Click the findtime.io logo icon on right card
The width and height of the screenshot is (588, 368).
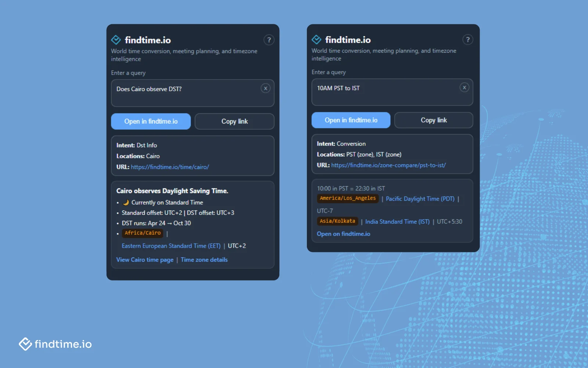coord(316,39)
